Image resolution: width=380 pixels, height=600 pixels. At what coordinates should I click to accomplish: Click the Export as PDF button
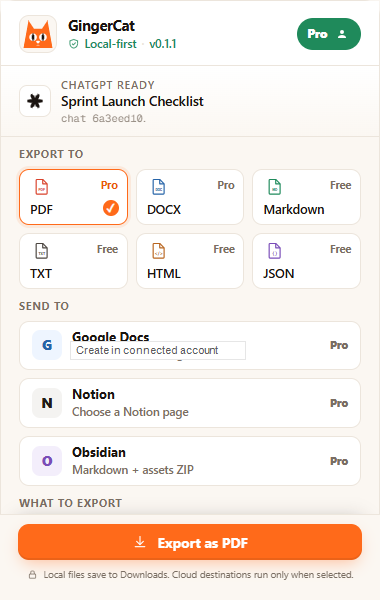click(x=190, y=542)
